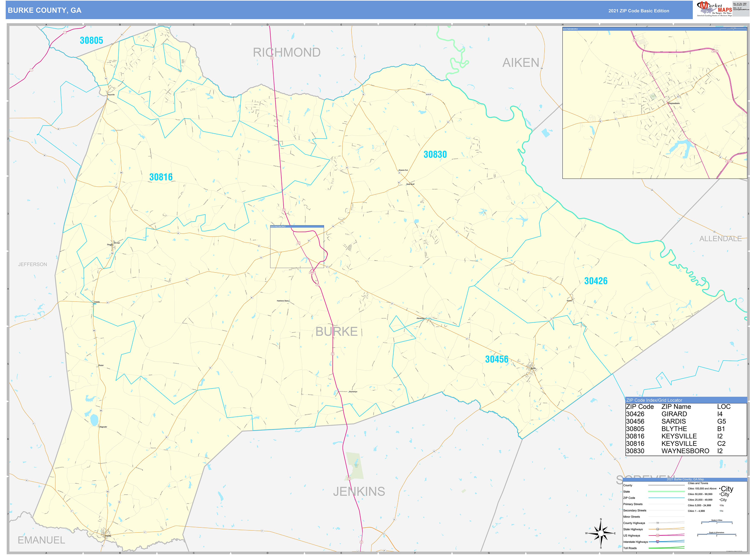The width and height of the screenshot is (756, 555).
Task: Click the ALLENDALE county label
Action: coord(720,238)
